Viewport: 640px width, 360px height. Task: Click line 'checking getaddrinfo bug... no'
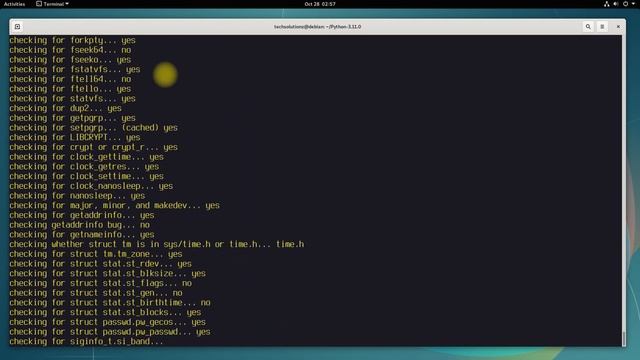tap(80, 225)
